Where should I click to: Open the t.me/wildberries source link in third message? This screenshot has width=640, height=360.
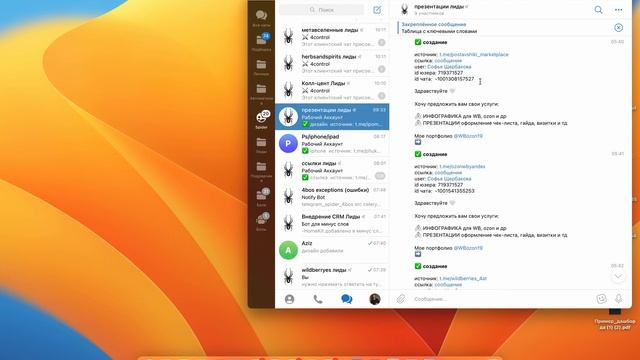click(463, 278)
